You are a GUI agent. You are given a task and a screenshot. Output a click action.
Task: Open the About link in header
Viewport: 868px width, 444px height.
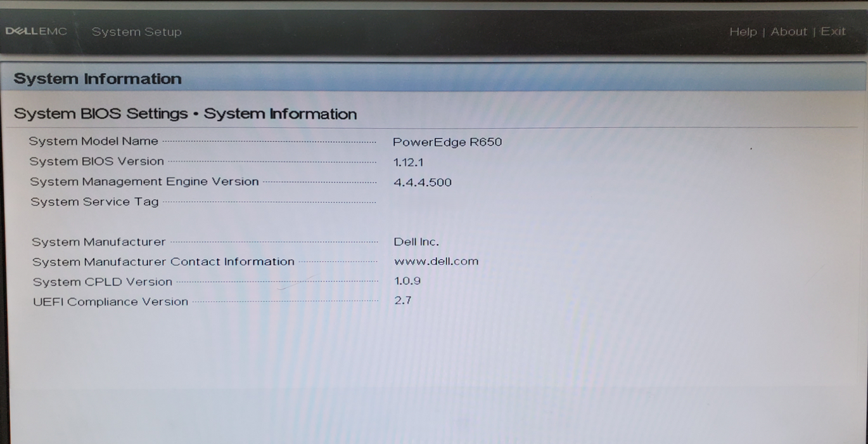(789, 32)
